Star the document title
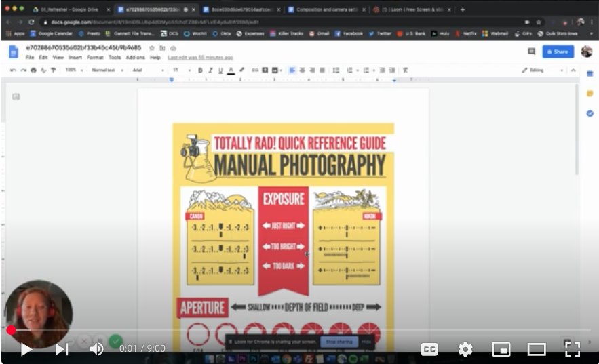This screenshot has height=364, width=599. (151, 48)
